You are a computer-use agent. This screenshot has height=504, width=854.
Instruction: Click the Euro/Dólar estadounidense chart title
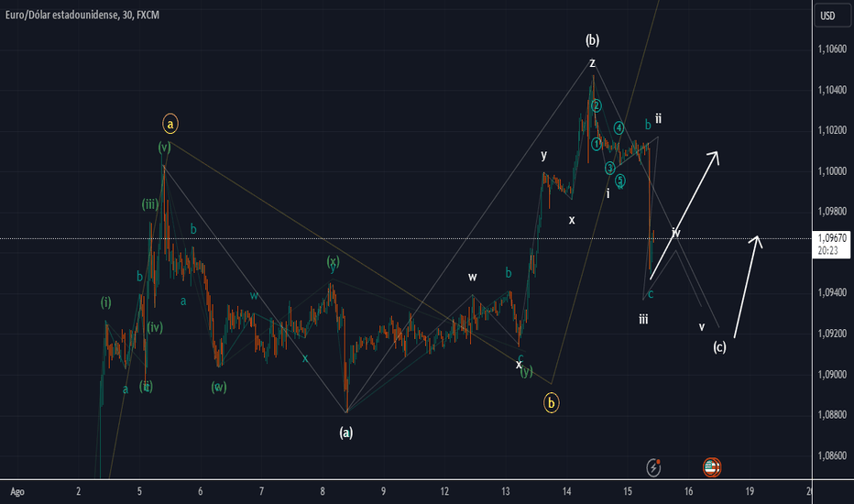pos(82,16)
